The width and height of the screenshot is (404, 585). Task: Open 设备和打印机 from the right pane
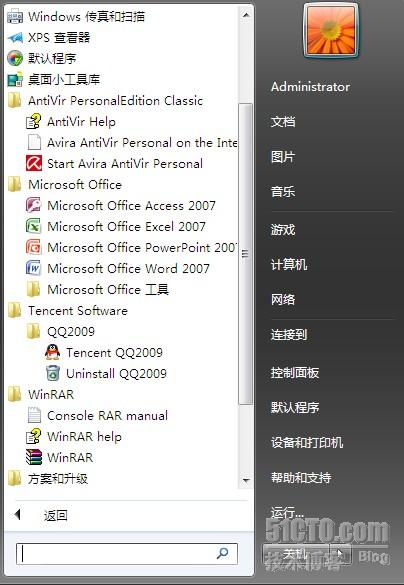[307, 442]
